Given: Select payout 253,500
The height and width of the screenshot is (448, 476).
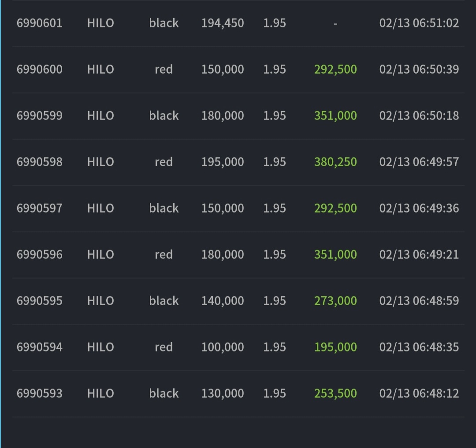Looking at the screenshot, I should tap(335, 394).
